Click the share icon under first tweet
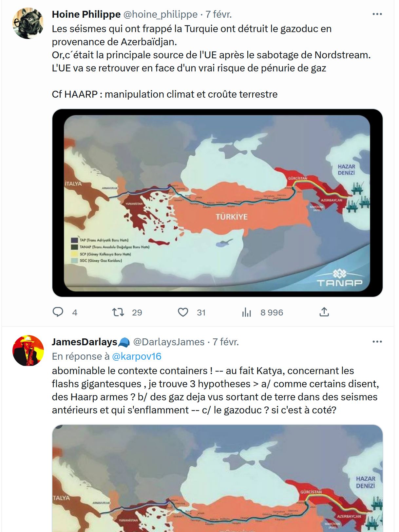The width and height of the screenshot is (399, 532). [x=324, y=312]
